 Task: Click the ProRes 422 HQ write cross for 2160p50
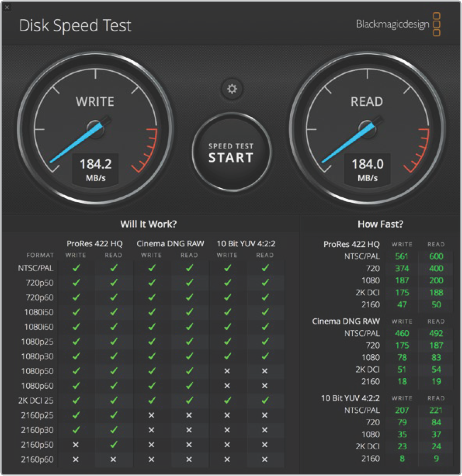click(76, 444)
